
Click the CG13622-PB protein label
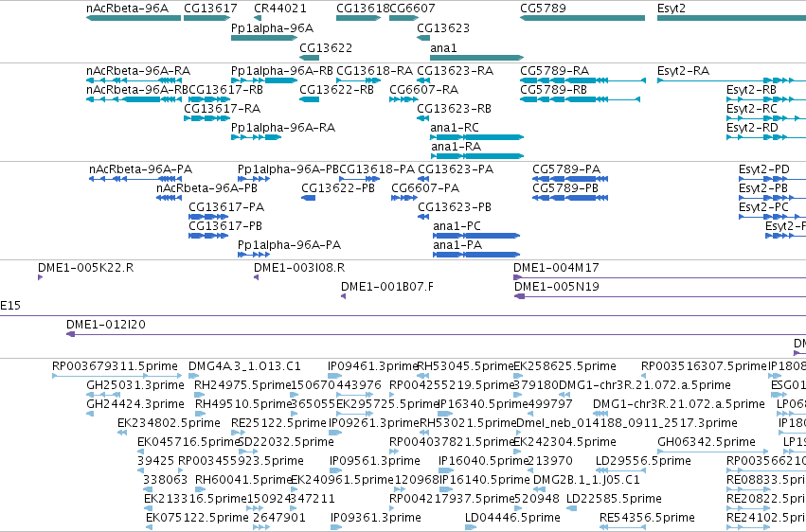point(338,188)
